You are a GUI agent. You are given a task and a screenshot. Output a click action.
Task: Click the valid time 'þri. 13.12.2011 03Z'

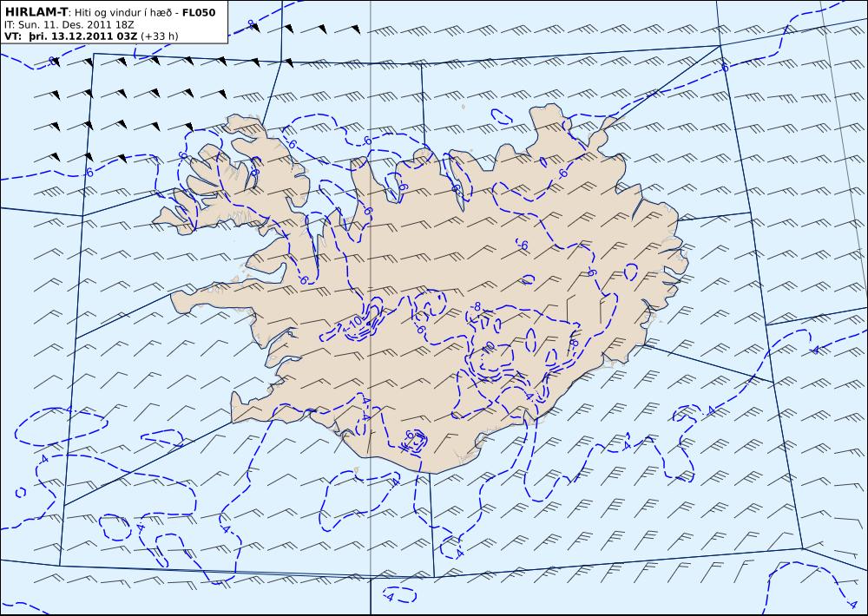(x=83, y=36)
